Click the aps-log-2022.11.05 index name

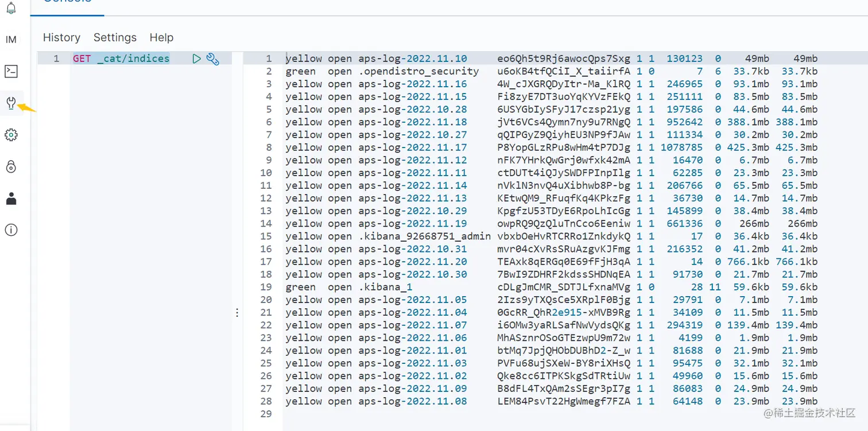pos(413,300)
